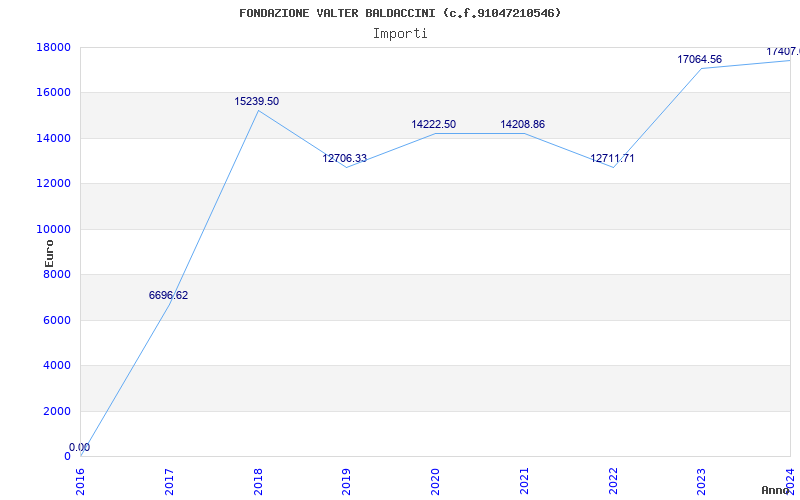Click the 18000 y-axis label
The image size is (800, 500).
(x=53, y=47)
